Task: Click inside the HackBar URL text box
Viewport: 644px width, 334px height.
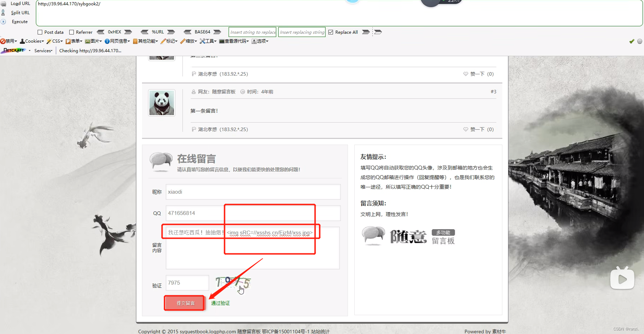Action: click(x=339, y=13)
